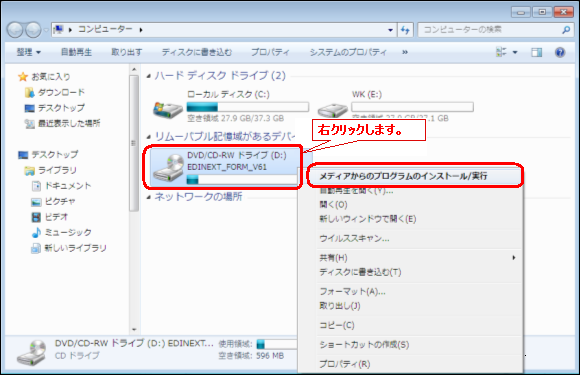Viewport: 580px width, 375px height.
Task: Click the ダウンロード folder icon
Action: (29, 92)
